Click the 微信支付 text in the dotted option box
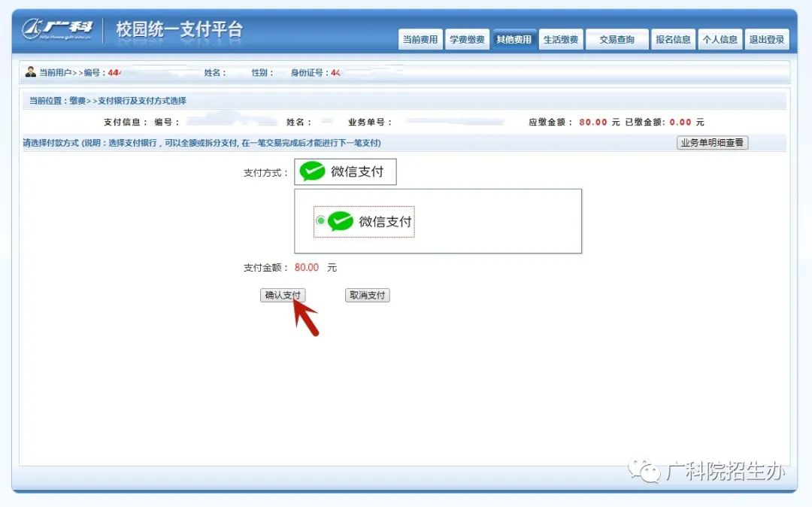This screenshot has width=812, height=507. pos(385,222)
